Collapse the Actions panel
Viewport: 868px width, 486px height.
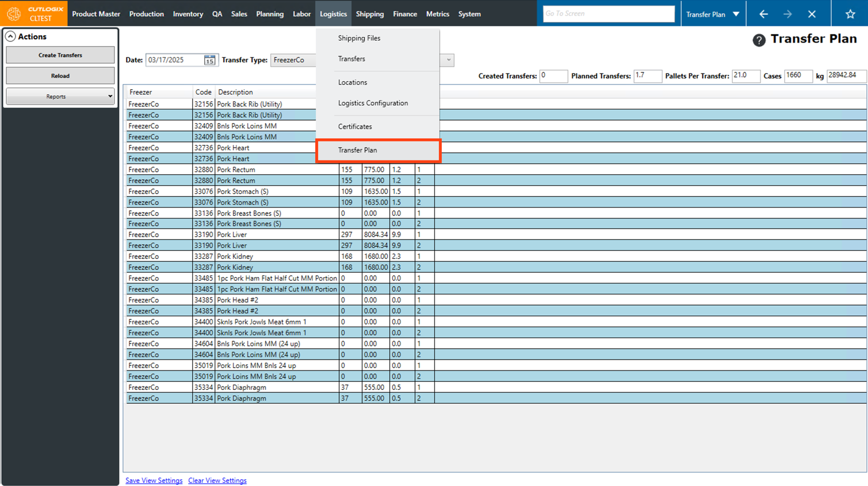point(10,37)
